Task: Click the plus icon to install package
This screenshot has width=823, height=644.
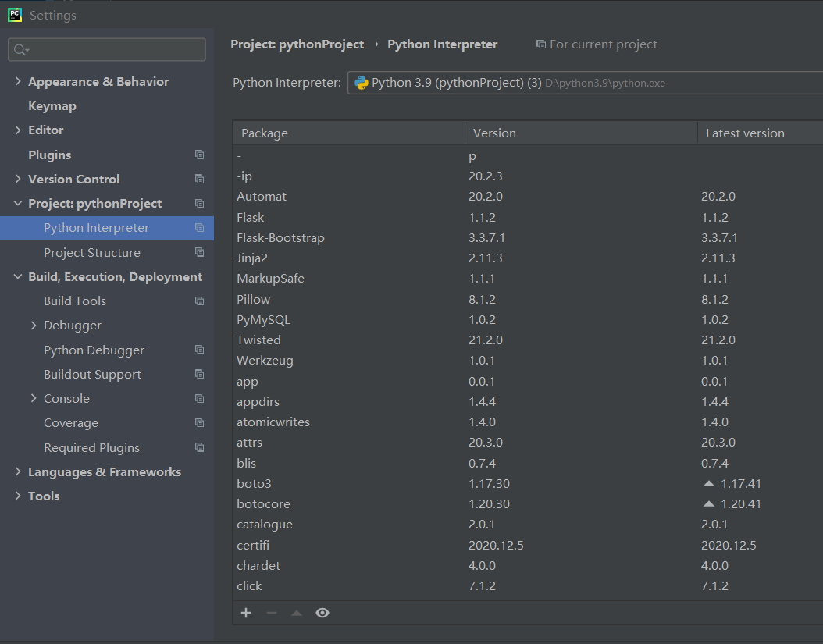Action: click(x=246, y=613)
